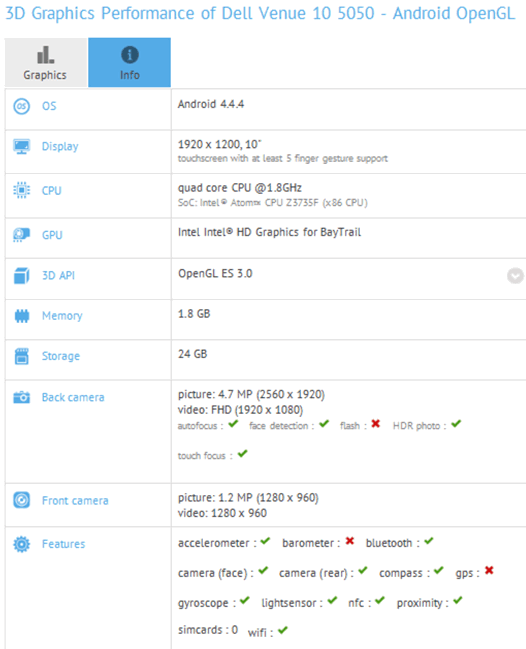Click the proximity green checkmark
The width and height of the screenshot is (526, 649).
coord(457,601)
